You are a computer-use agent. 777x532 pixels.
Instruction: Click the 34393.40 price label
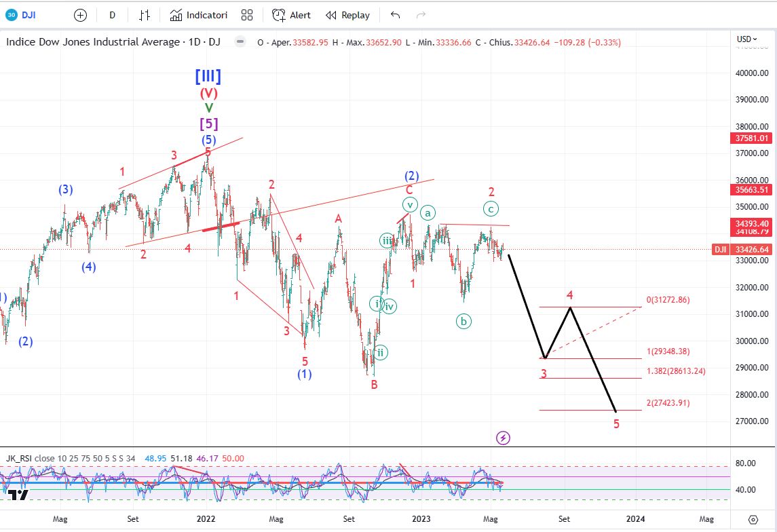(752, 224)
